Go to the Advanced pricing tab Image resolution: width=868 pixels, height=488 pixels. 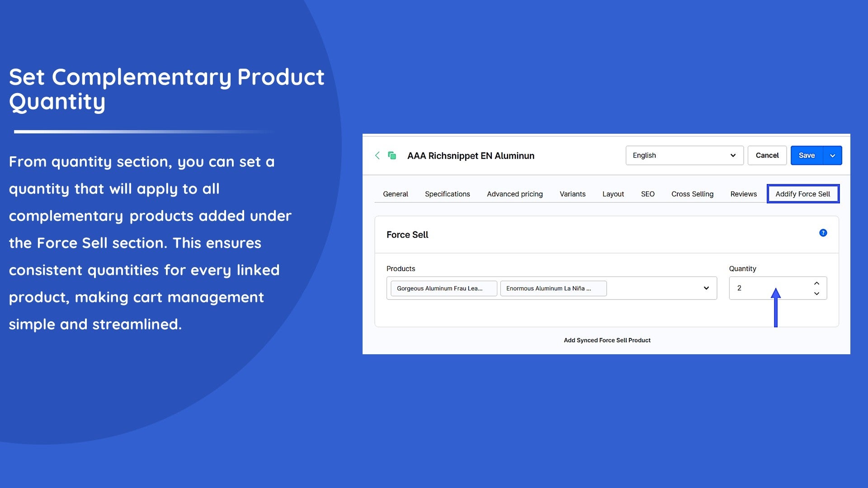point(514,194)
